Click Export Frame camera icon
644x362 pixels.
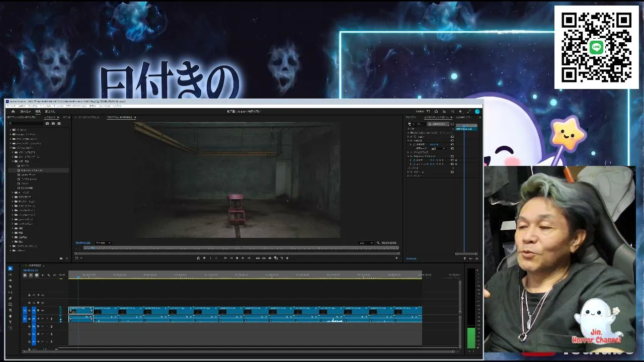point(270,258)
